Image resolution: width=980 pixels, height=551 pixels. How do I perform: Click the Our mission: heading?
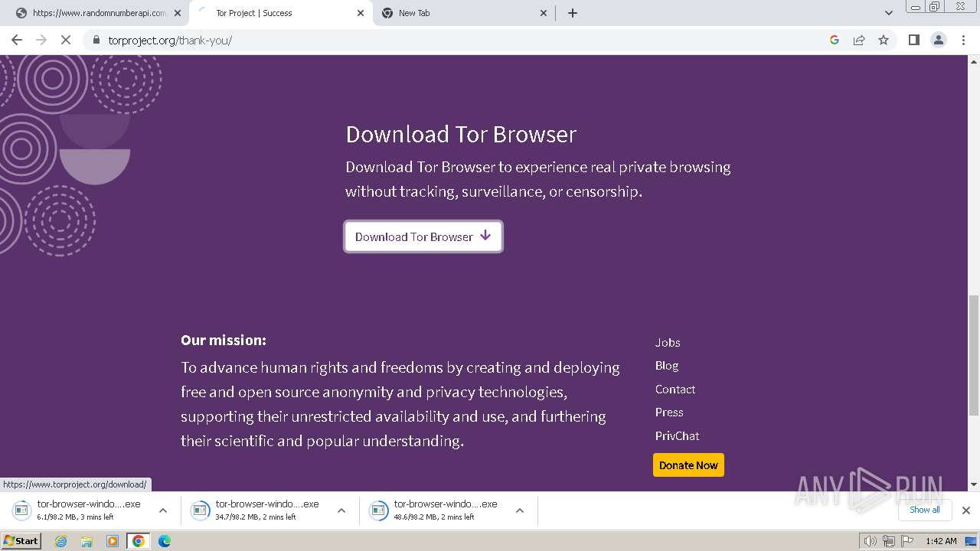coord(224,340)
